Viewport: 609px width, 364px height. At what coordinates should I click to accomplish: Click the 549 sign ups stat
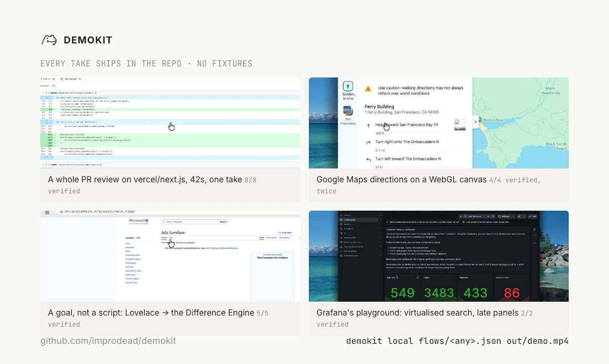point(402,292)
